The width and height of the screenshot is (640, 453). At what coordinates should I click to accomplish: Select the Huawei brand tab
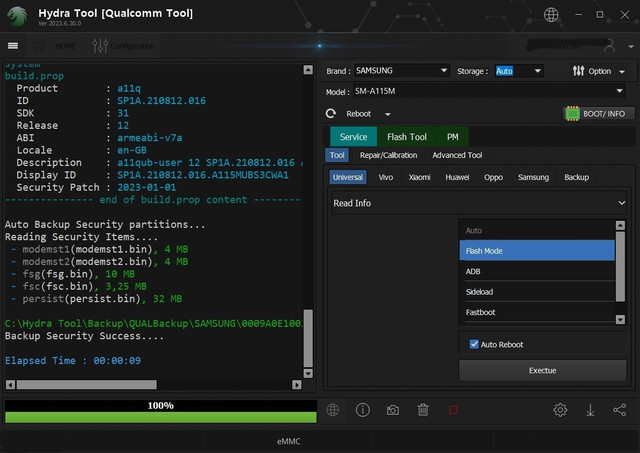pyautogui.click(x=457, y=177)
